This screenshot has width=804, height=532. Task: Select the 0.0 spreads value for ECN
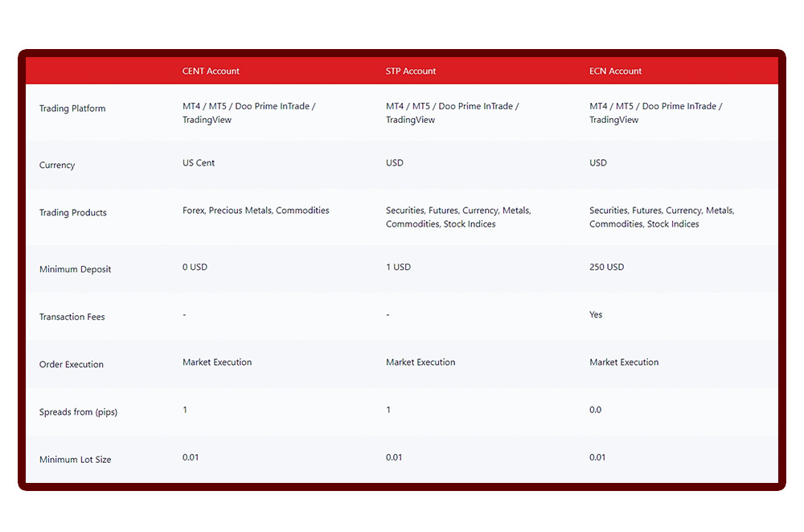coord(595,410)
